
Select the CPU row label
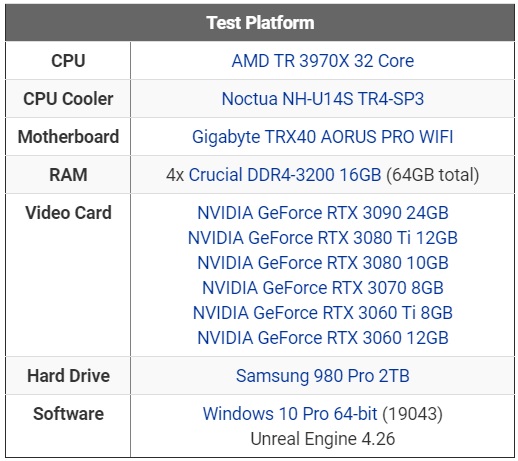click(68, 61)
